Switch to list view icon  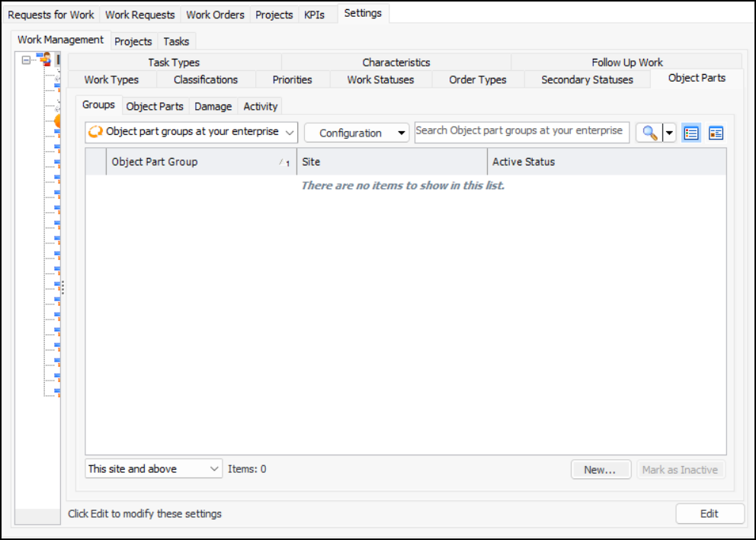point(691,133)
